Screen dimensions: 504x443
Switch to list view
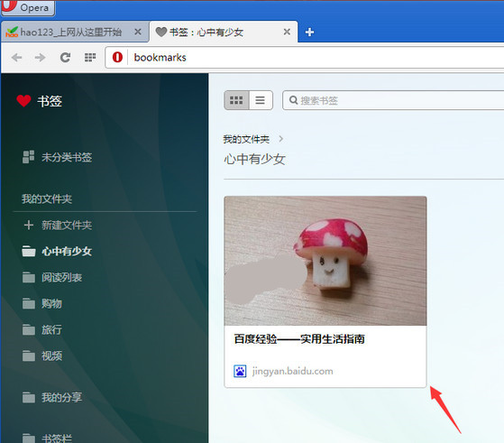tap(261, 100)
